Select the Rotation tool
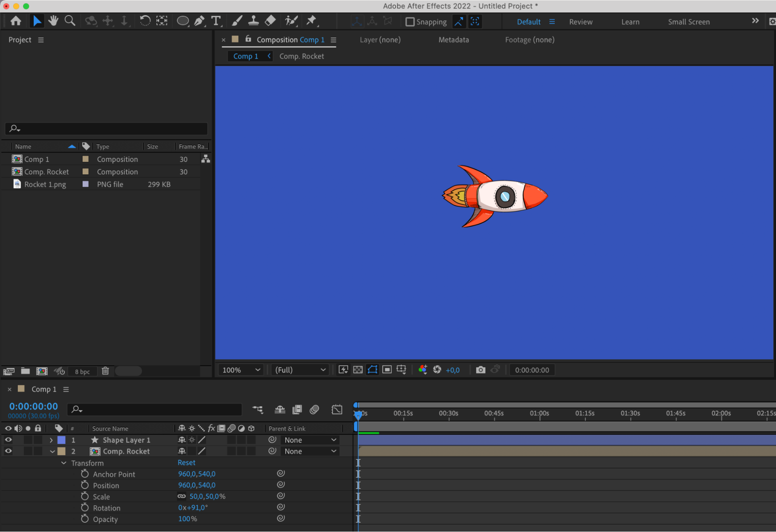The width and height of the screenshot is (776, 532). 145,21
